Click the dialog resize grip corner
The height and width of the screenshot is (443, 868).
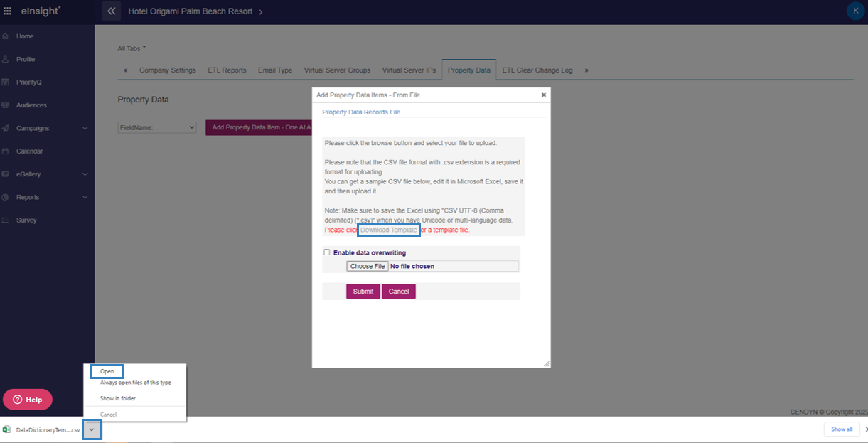(x=546, y=363)
